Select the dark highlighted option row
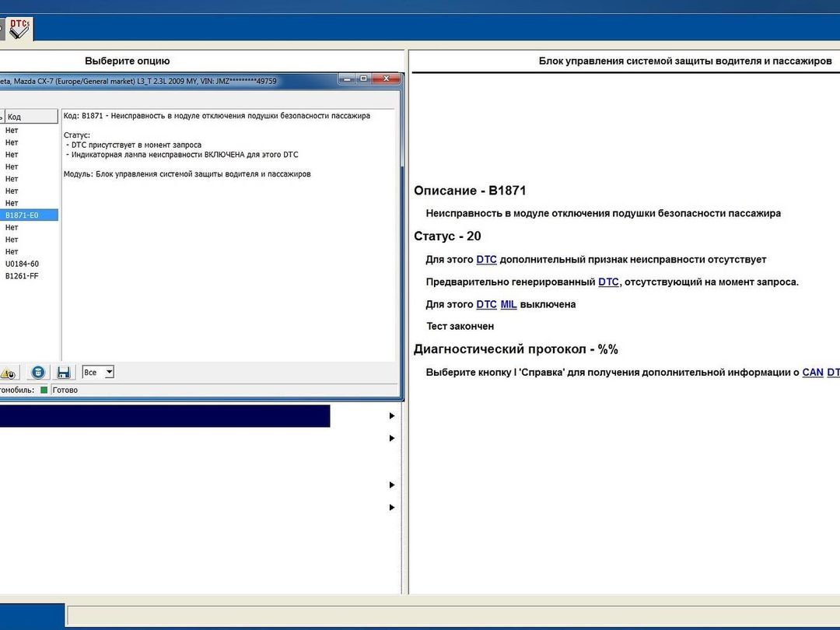The width and height of the screenshot is (840, 630). [165, 416]
